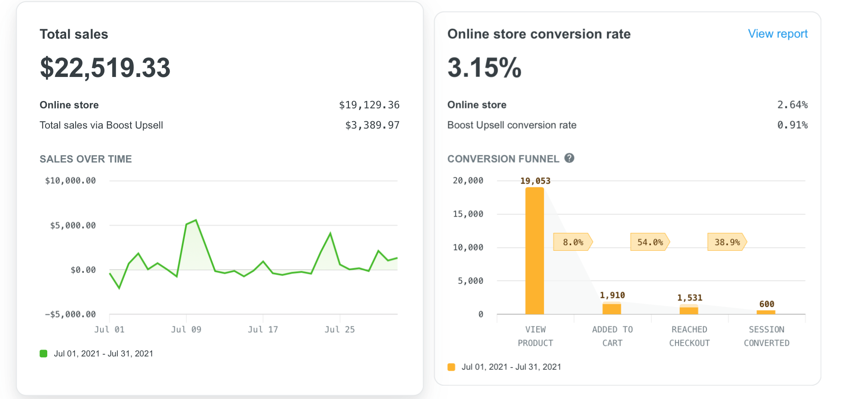Screen dimensions: 868x399
Task: Click the Total sales via Boost Upsell row
Action: (220, 125)
